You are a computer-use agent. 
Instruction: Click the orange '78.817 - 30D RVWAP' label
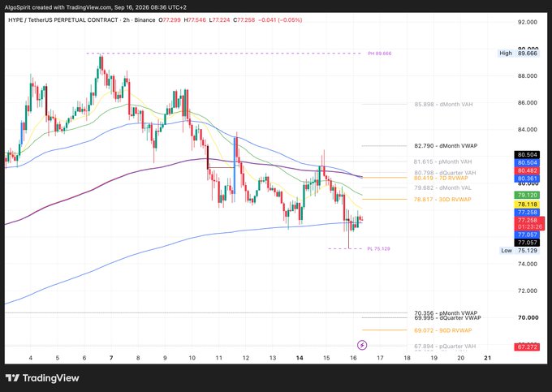442,200
